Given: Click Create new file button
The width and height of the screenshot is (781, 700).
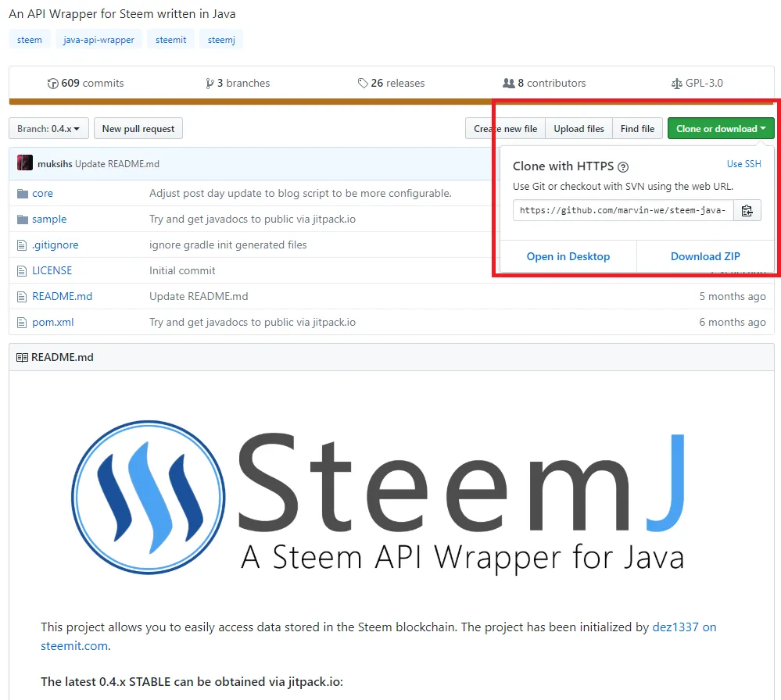Looking at the screenshot, I should click(505, 128).
